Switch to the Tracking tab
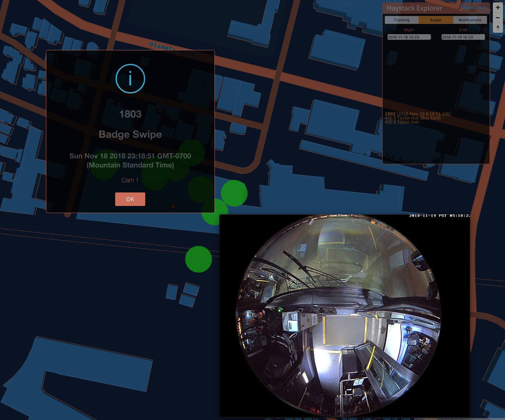 pyautogui.click(x=402, y=20)
